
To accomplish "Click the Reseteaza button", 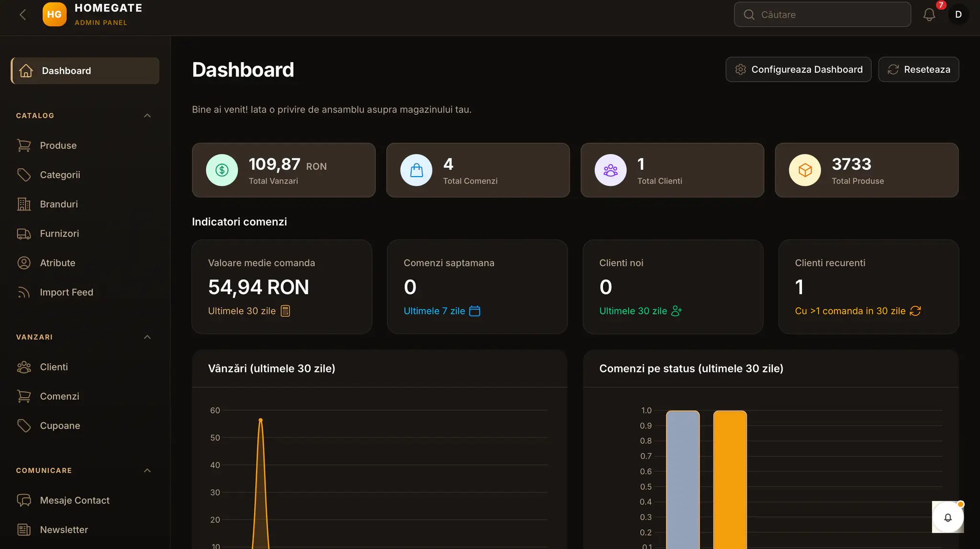I will click(918, 69).
